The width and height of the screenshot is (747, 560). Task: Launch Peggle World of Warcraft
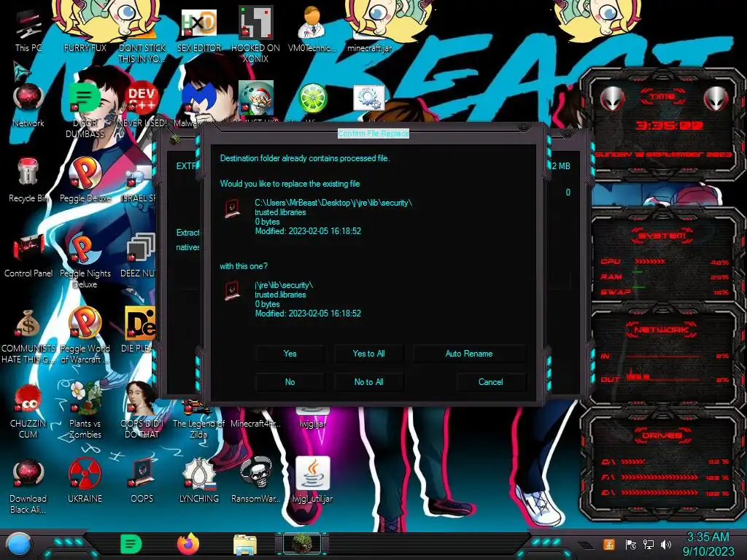(x=85, y=335)
